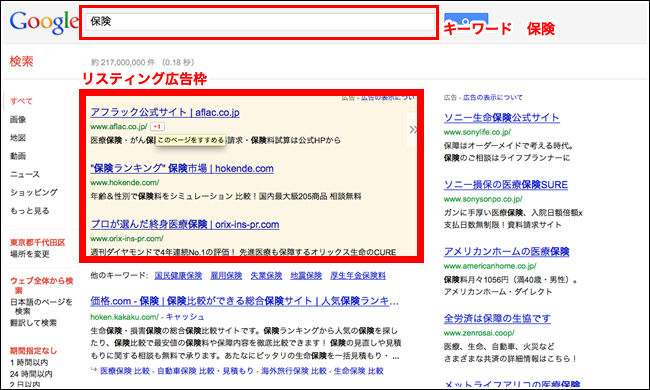
Task: Click related keyword 厚生年金保険料
Action: tap(358, 276)
